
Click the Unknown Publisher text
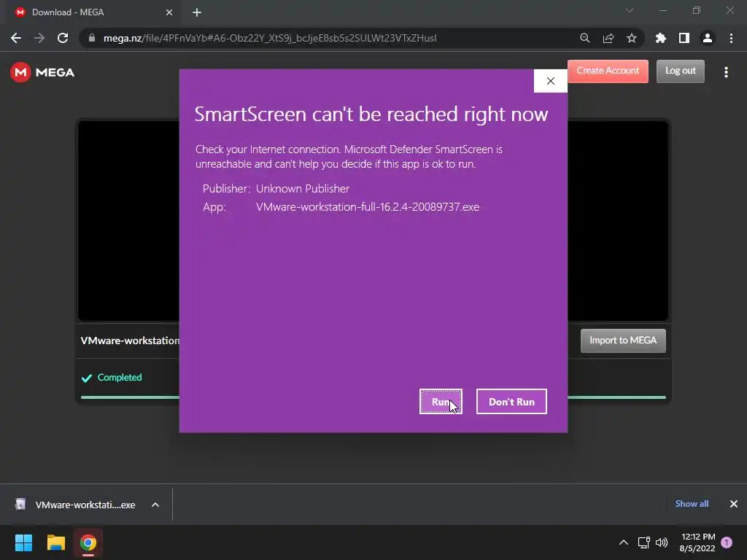coord(303,189)
